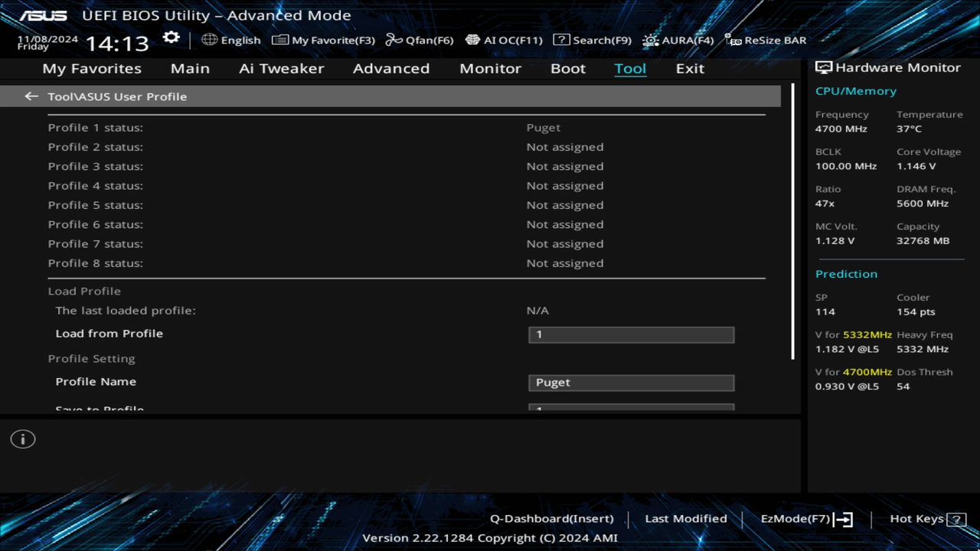Click the 5600 MHz DRAM Freq value
The height and width of the screenshot is (551, 980).
(923, 204)
